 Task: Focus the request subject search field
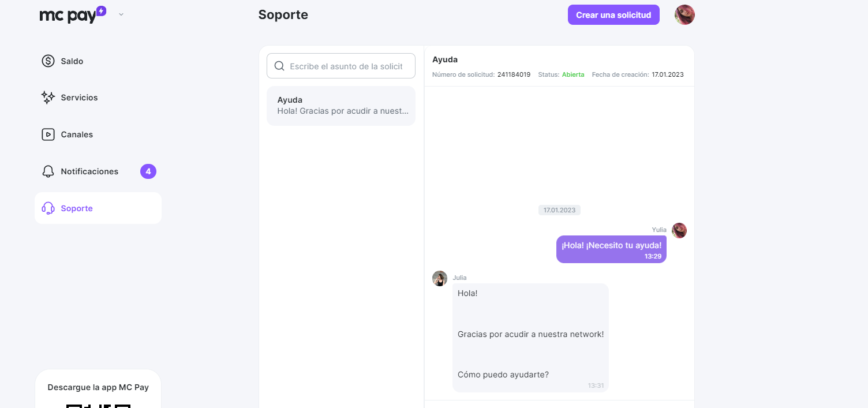coord(341,66)
